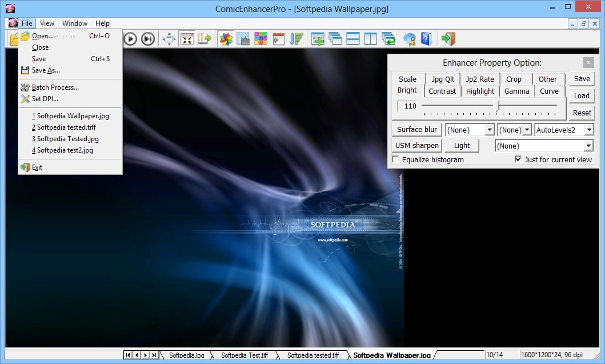Screen dimensions: 605x364
Task: Close the Enhancer Property Option panel
Action: pos(588,62)
